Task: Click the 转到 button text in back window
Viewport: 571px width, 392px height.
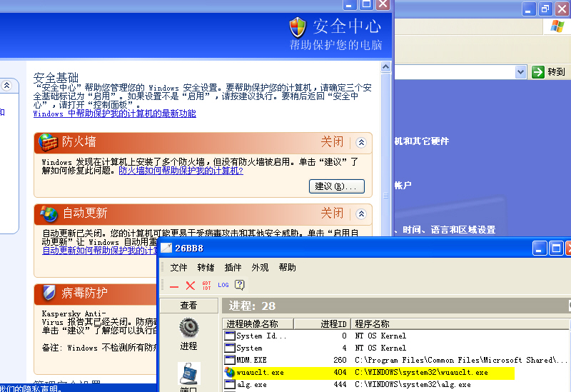Action: (556, 72)
